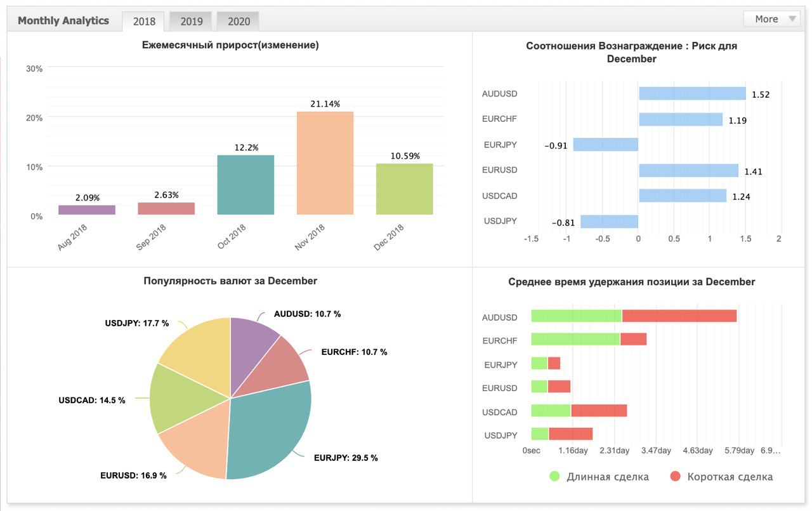
Task: Click the Sep 2018 2.63% bar
Action: [166, 208]
